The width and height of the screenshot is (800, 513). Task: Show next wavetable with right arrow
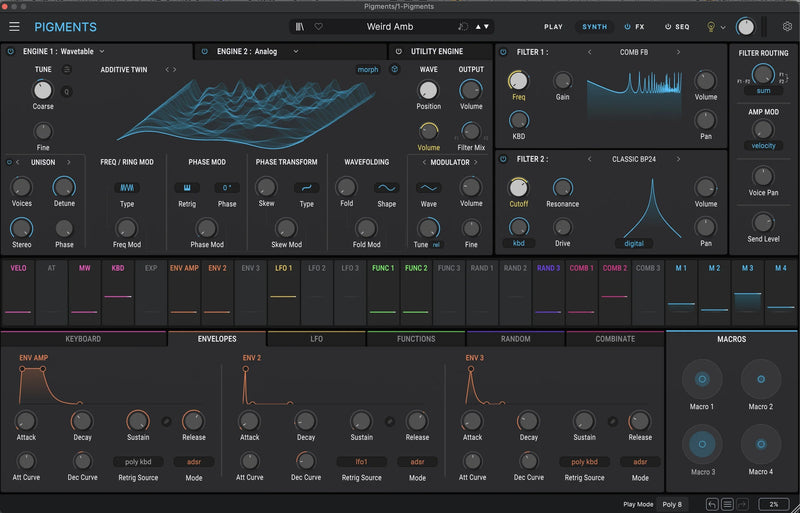[x=175, y=69]
